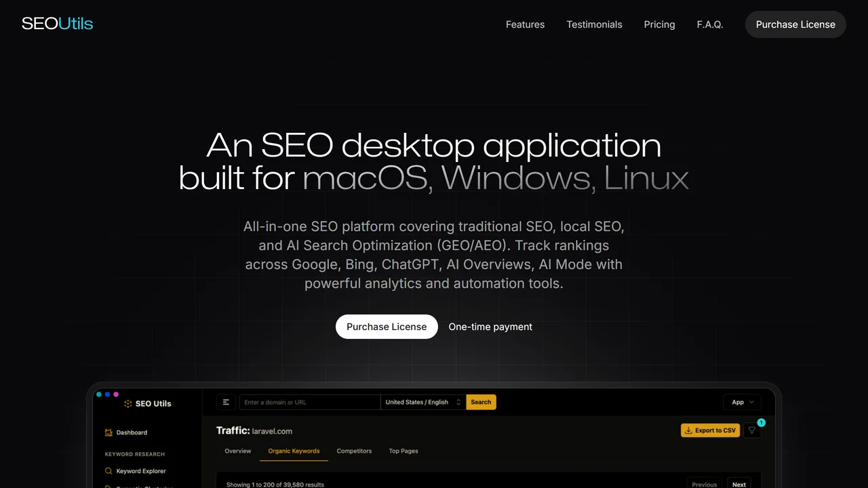Click the Previous pagination button
868x488 pixels.
[704, 484]
